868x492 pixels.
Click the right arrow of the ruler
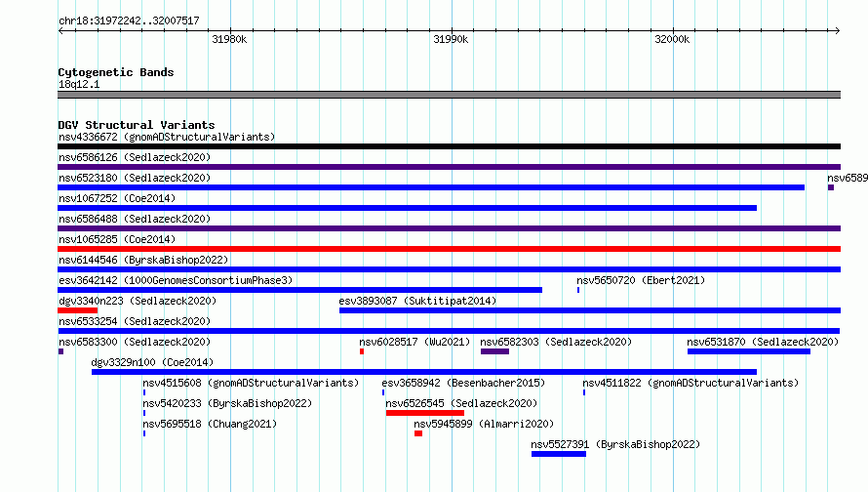tap(838, 30)
